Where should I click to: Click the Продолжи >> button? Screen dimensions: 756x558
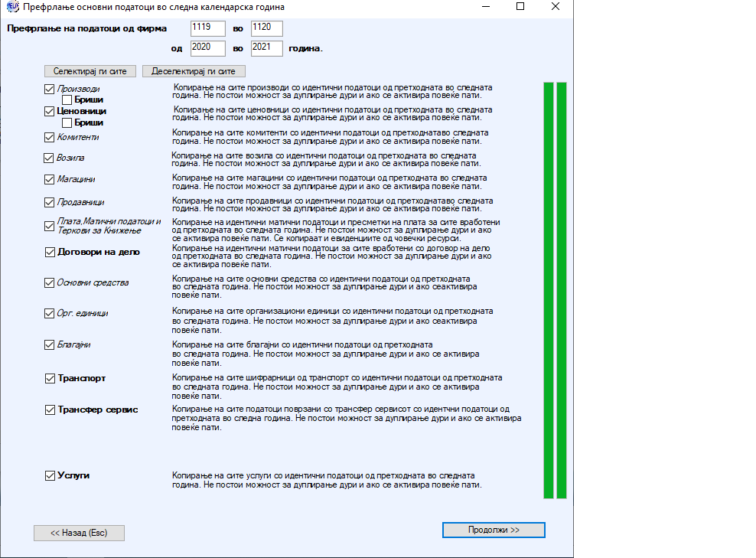click(494, 530)
